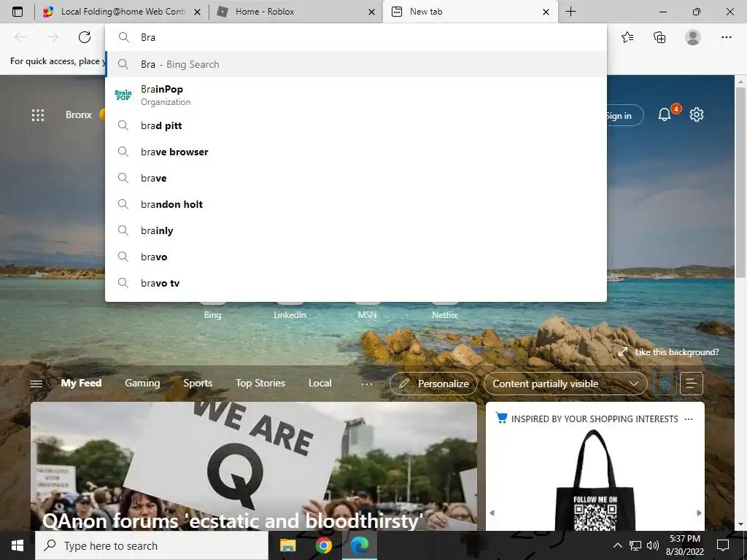This screenshot has width=747, height=560.
Task: Switch feed to grid layout view
Action: tap(665, 384)
